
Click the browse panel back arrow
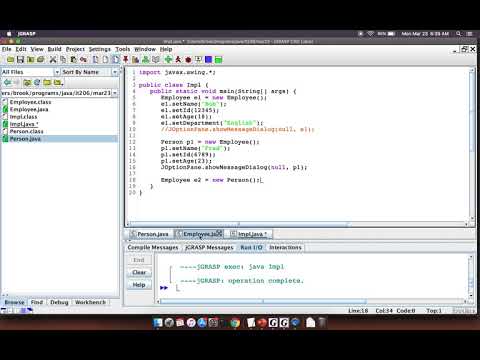(7, 82)
